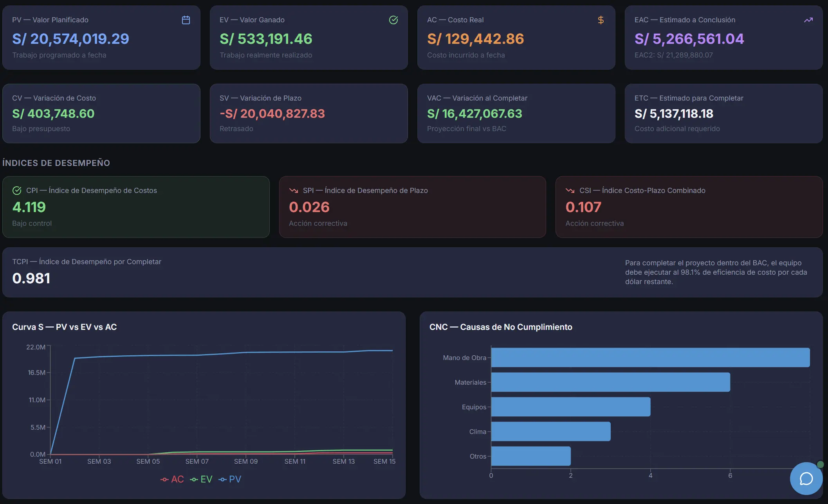The image size is (828, 504).
Task: Toggle the EV series in the chart legend
Action: [x=201, y=479]
